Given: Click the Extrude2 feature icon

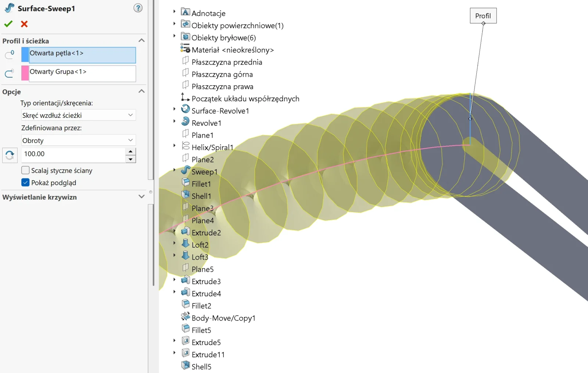Looking at the screenshot, I should [x=186, y=232].
